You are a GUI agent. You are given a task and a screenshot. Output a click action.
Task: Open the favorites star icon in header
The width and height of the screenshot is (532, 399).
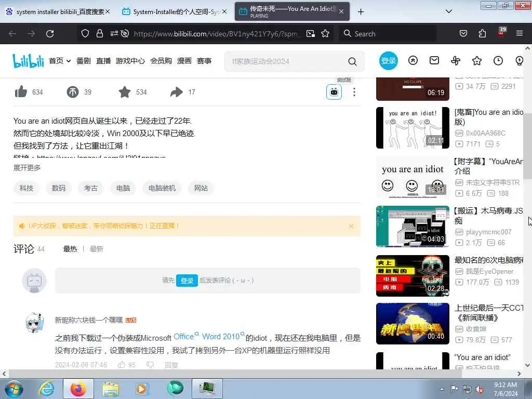click(x=477, y=61)
